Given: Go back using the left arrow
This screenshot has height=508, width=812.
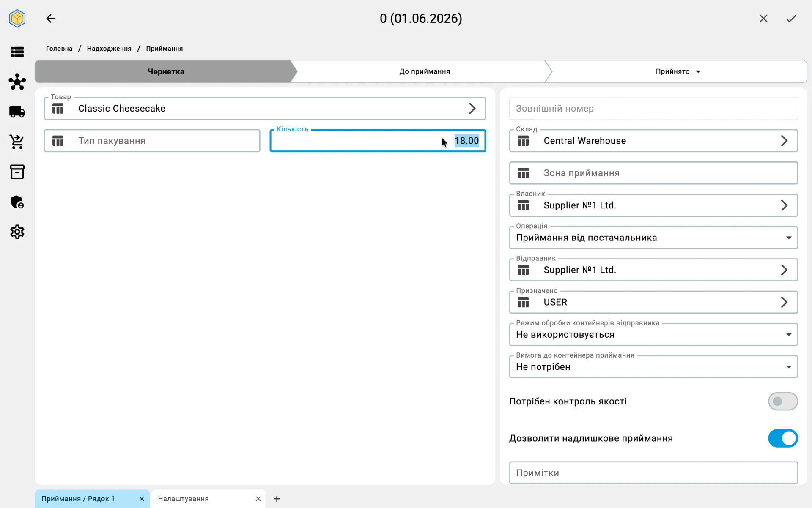Looking at the screenshot, I should tap(51, 19).
